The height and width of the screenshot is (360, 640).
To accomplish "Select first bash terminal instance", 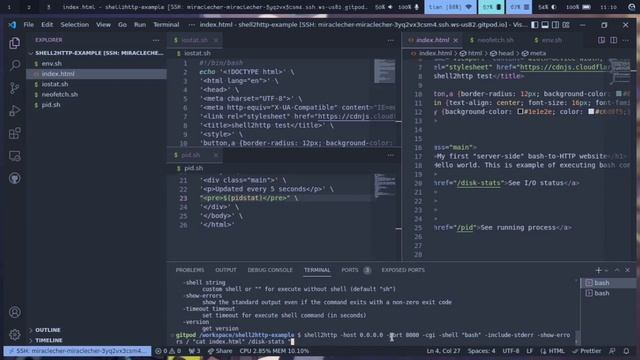I will click(608, 283).
